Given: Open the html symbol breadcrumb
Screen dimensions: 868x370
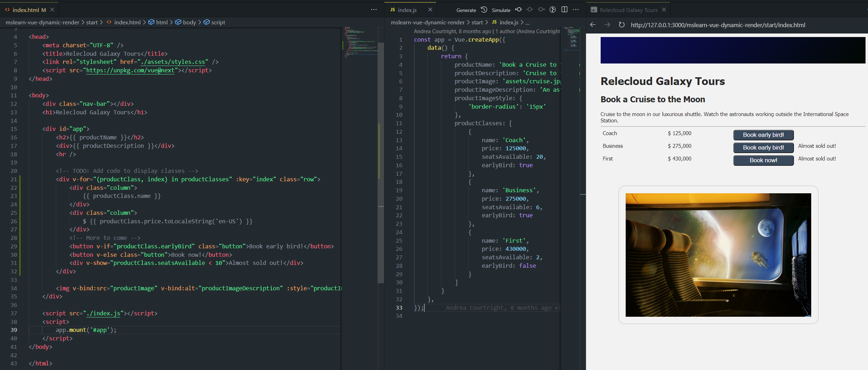Looking at the screenshot, I should click(x=158, y=22).
